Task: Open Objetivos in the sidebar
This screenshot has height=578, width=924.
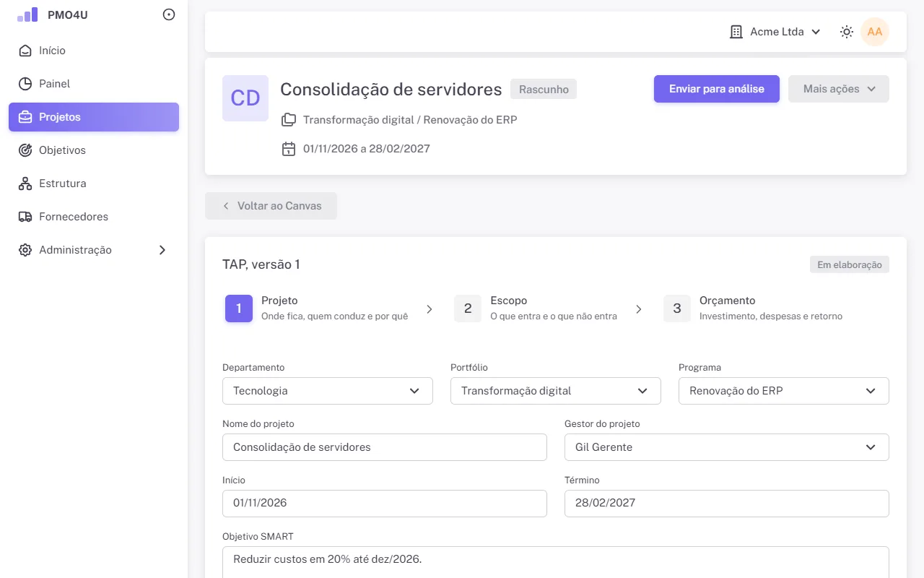Action: pyautogui.click(x=94, y=150)
